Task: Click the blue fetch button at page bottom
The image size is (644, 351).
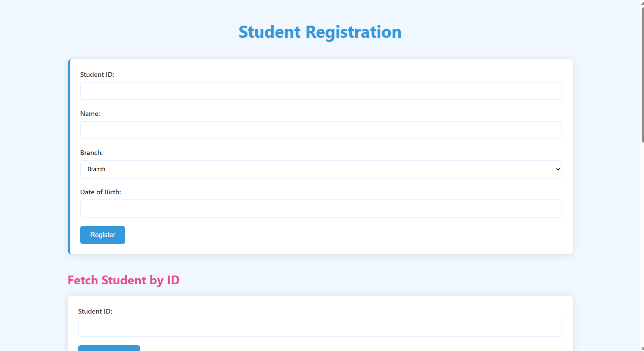Action: (108, 349)
